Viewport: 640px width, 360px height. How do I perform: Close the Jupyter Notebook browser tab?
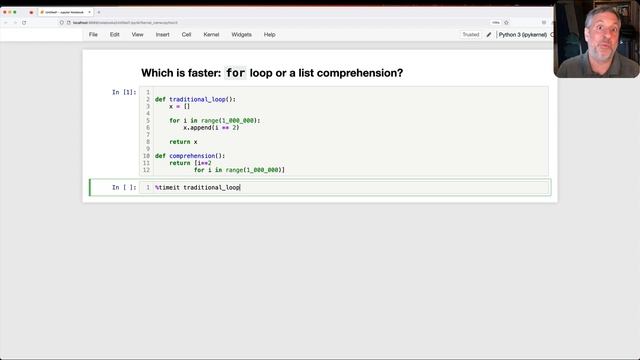click(89, 12)
